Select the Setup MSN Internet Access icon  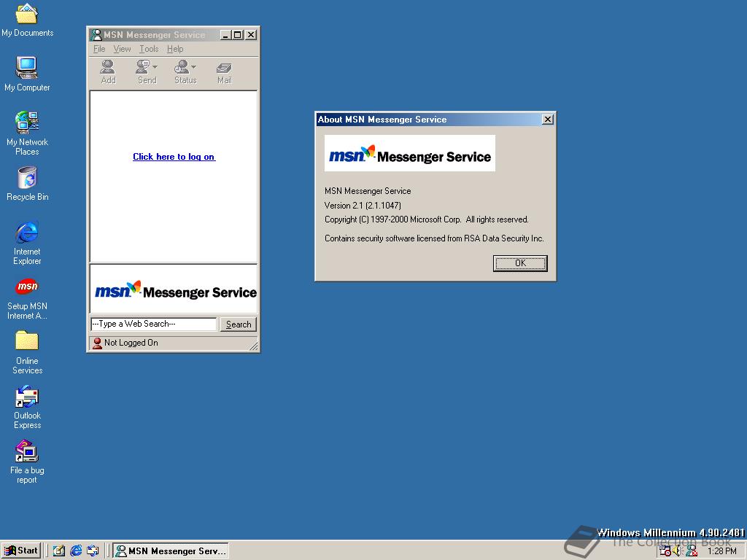(x=27, y=298)
